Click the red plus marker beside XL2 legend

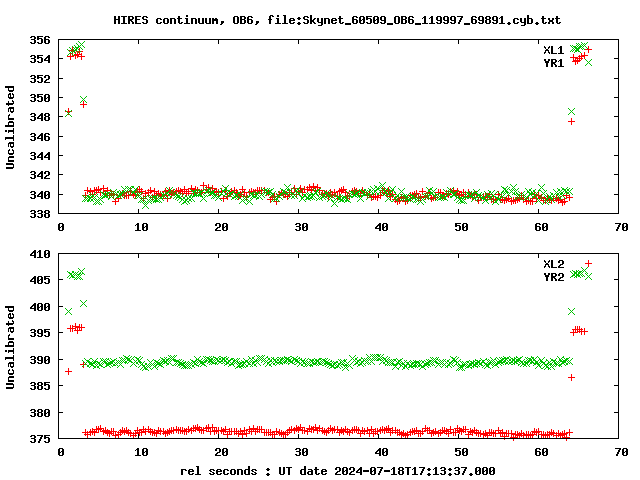[x=588, y=264]
